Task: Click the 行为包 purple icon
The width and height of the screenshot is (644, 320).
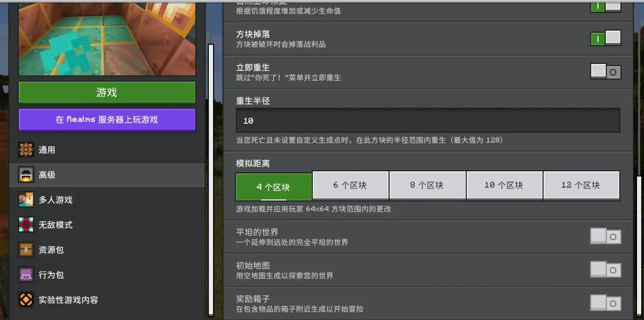Action: (26, 274)
